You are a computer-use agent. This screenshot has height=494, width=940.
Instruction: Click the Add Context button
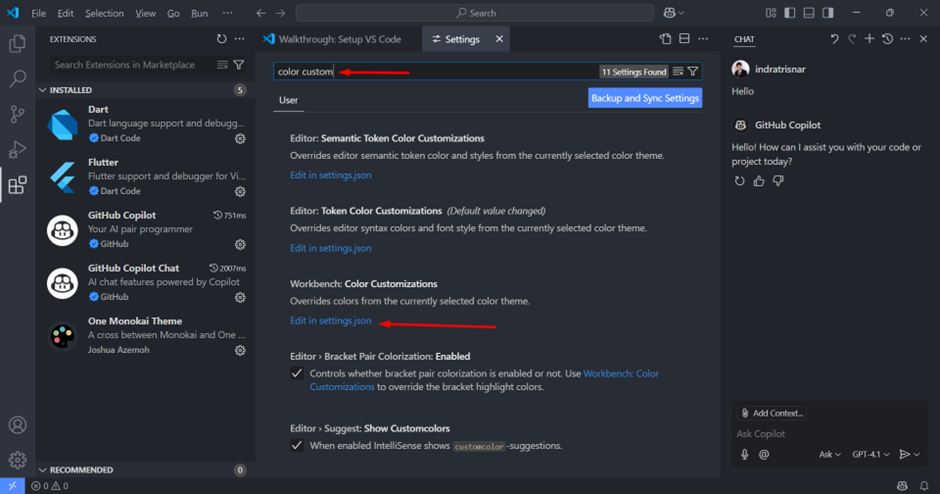772,413
